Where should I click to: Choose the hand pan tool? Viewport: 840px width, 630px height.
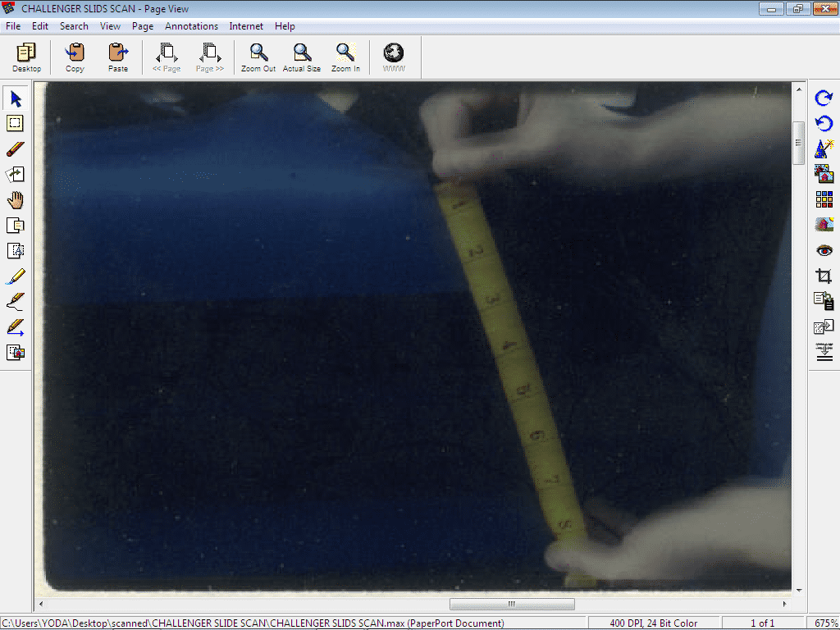point(16,200)
